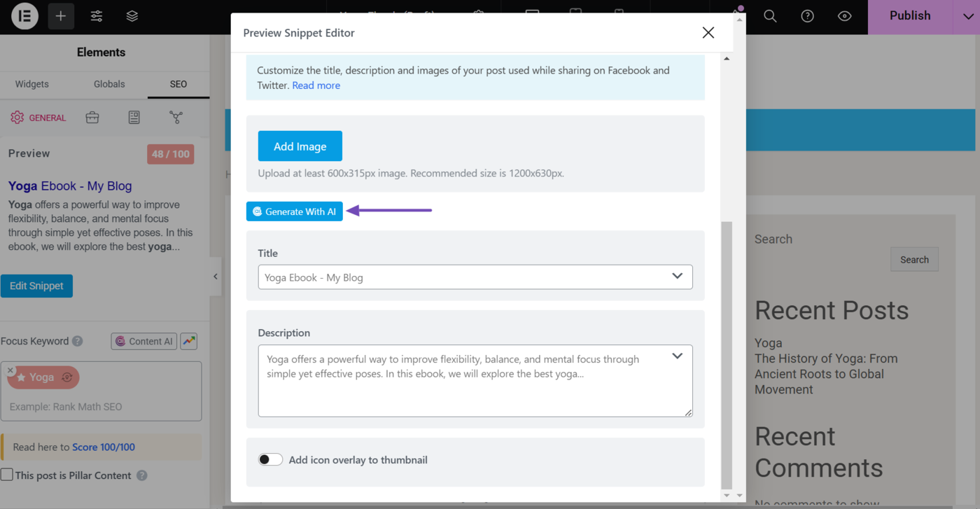Toggle the preview eye icon
Screen dimensions: 980x509
(844, 16)
